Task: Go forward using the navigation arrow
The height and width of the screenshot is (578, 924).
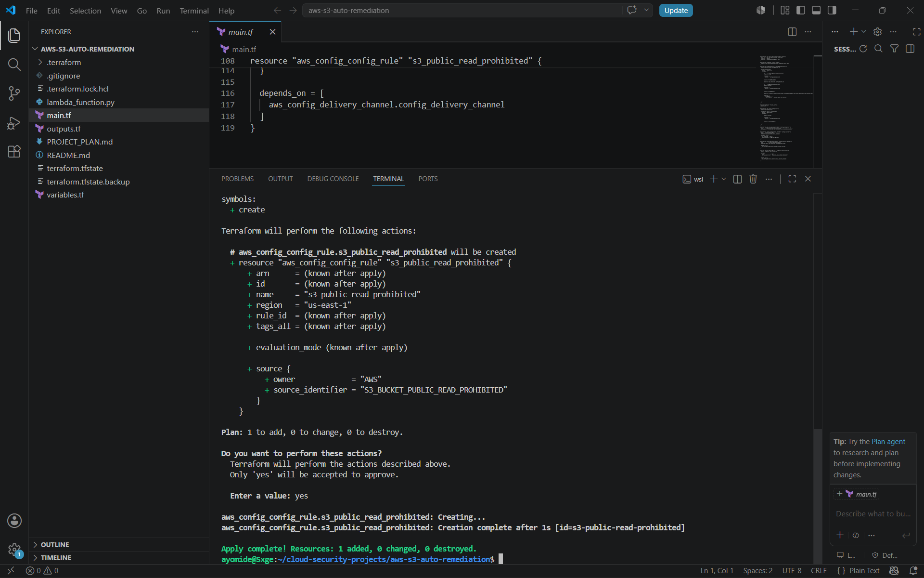Action: point(293,10)
